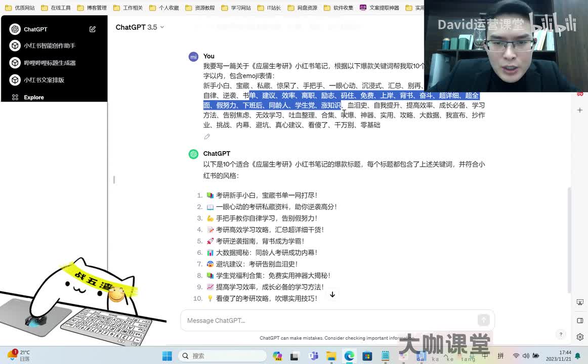Image resolution: width=588 pixels, height=364 pixels.
Task: Click the Windows Start button
Action: [x=167, y=356]
